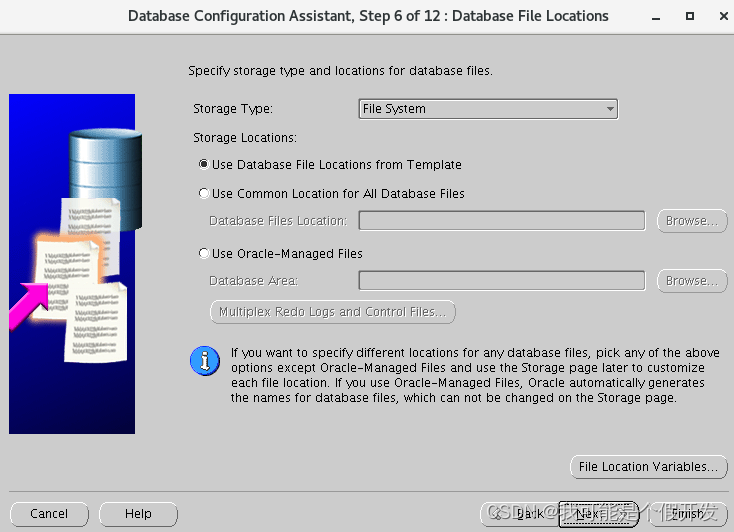Click the 'Storage Locations:' label
The width and height of the screenshot is (734, 532).
[x=245, y=138]
